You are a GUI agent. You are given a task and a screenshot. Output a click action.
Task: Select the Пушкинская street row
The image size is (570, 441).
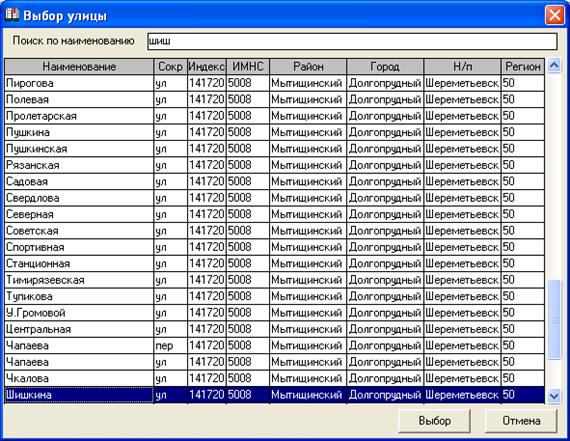pyautogui.click(x=274, y=149)
